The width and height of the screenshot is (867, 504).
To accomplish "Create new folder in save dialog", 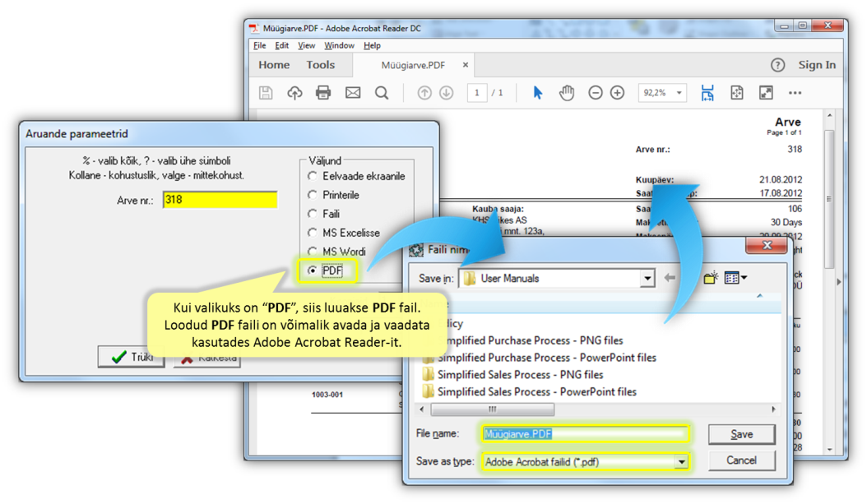I will (711, 277).
